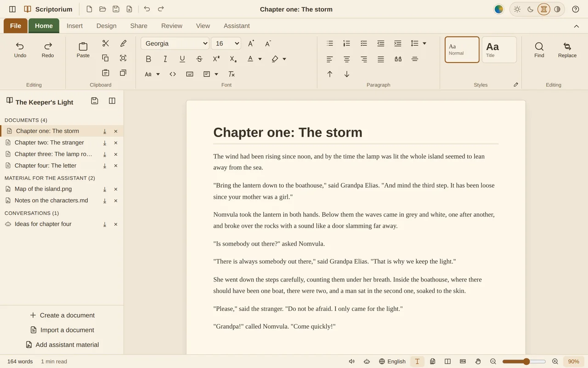Click the Find button
This screenshot has height=368, width=588.
coord(539,50)
